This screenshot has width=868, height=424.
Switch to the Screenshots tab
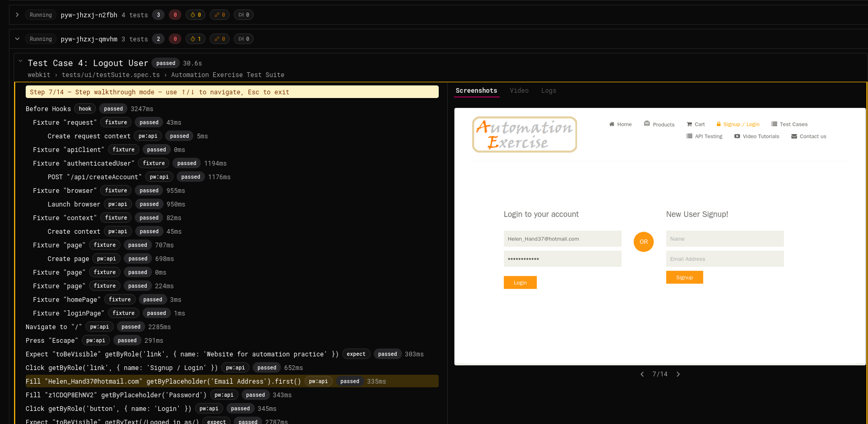(x=476, y=91)
